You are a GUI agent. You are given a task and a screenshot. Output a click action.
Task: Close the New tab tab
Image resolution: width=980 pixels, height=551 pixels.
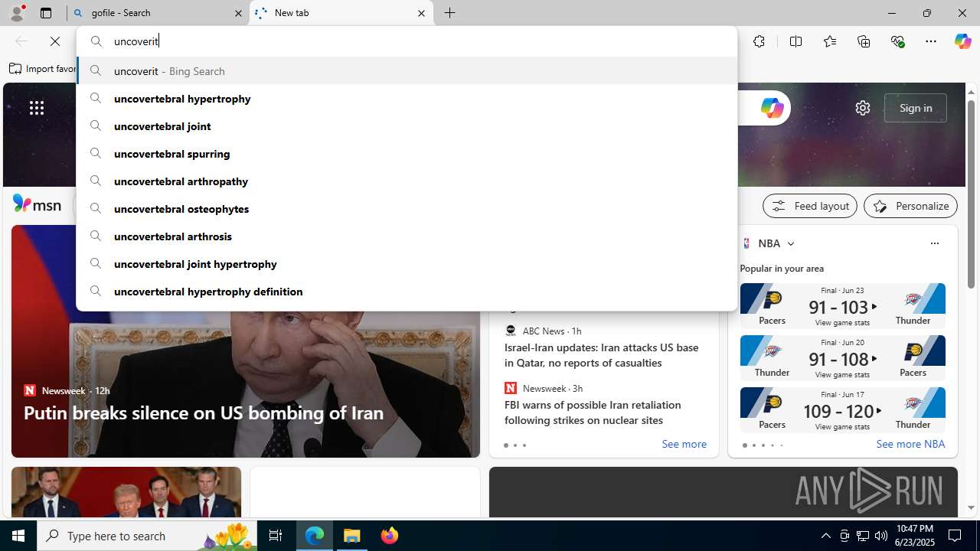(421, 13)
